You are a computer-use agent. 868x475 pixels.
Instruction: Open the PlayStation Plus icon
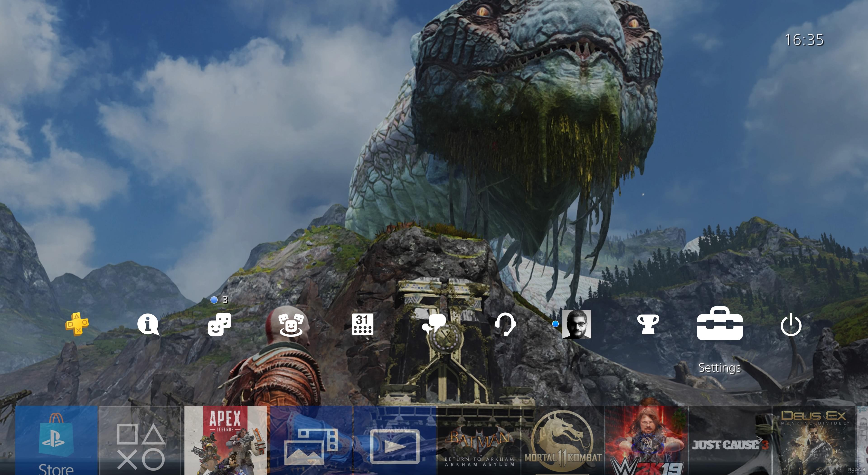tap(77, 324)
